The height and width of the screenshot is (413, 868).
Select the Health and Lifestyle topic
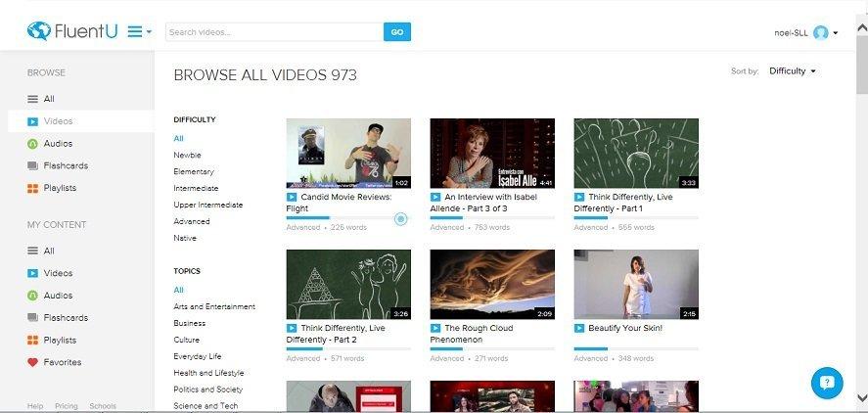[208, 373]
